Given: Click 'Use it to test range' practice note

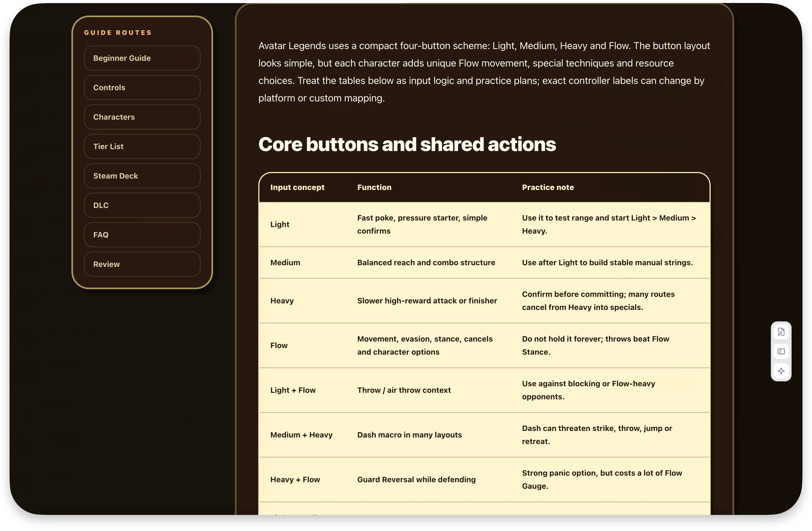Looking at the screenshot, I should click(609, 224).
